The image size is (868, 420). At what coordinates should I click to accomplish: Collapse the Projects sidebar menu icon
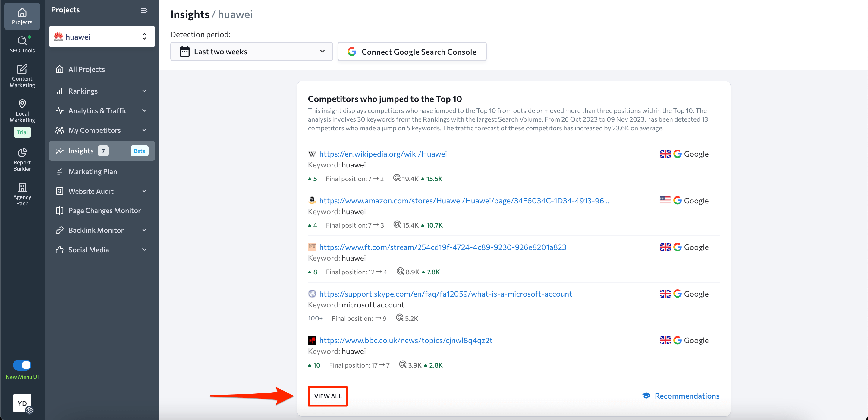pyautogui.click(x=144, y=10)
